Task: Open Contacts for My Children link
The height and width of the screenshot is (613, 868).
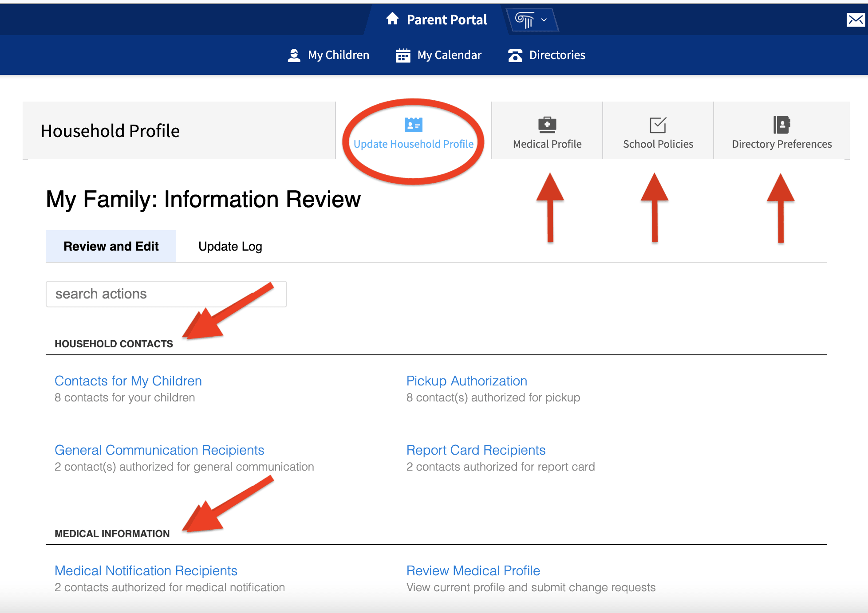Action: click(x=128, y=381)
